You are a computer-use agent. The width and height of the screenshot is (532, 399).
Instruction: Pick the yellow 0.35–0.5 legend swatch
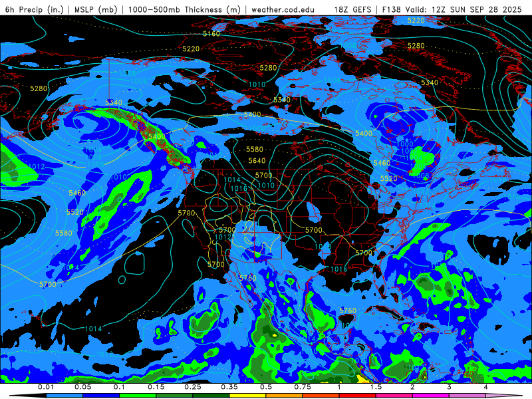click(247, 396)
